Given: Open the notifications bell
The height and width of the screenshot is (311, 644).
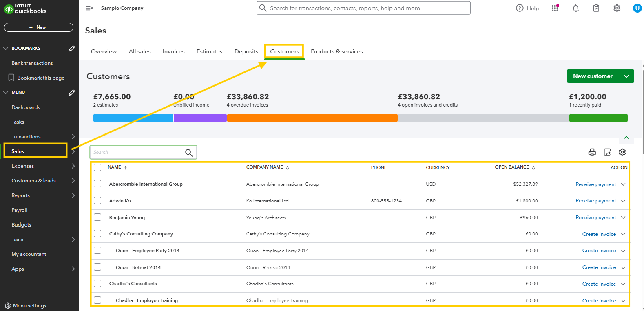Looking at the screenshot, I should [575, 8].
